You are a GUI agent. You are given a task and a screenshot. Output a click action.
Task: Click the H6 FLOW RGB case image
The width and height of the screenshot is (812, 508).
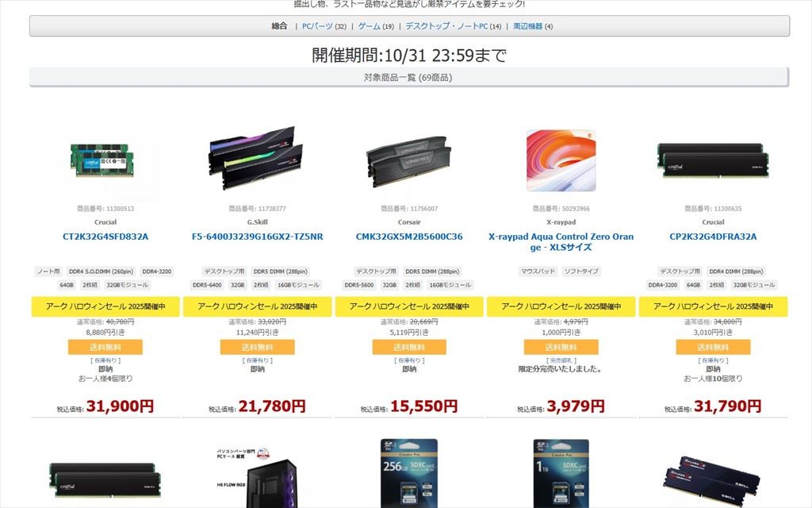point(259,477)
